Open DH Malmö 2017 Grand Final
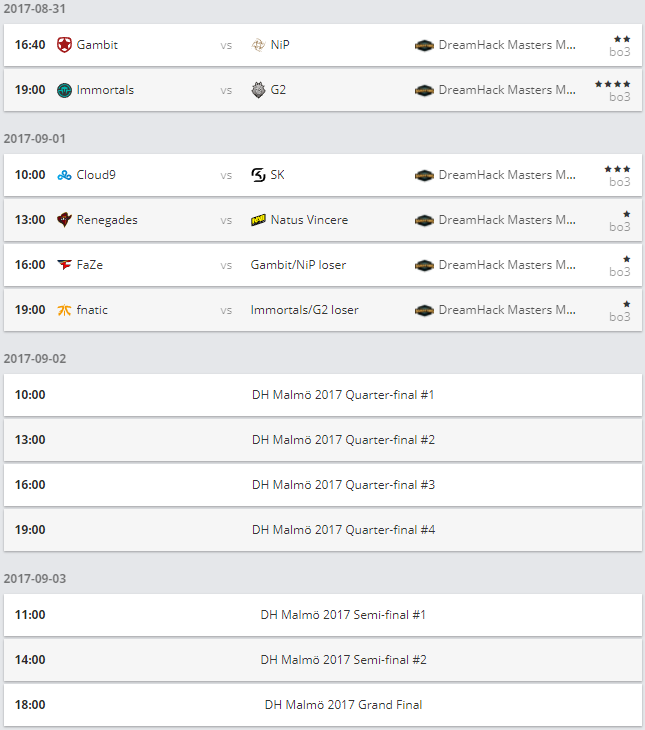This screenshot has height=730, width=645. tap(343, 705)
